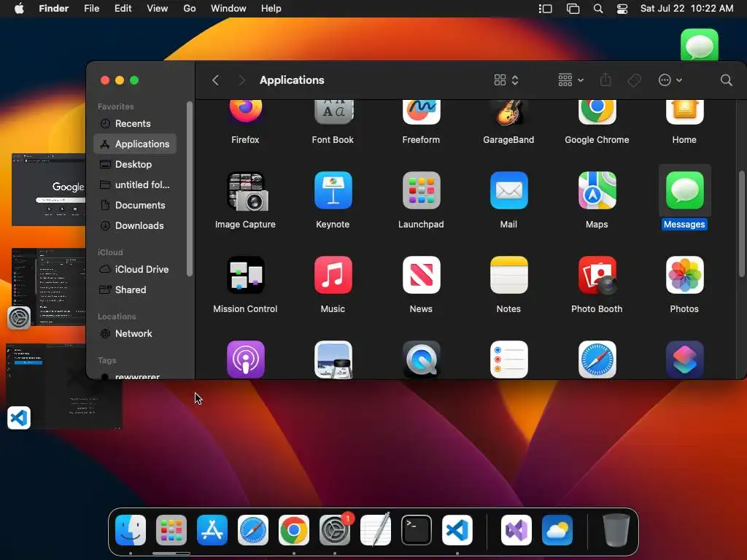This screenshot has width=747, height=560.
Task: Toggle Stage Manager from the menu bar
Action: tap(546, 9)
